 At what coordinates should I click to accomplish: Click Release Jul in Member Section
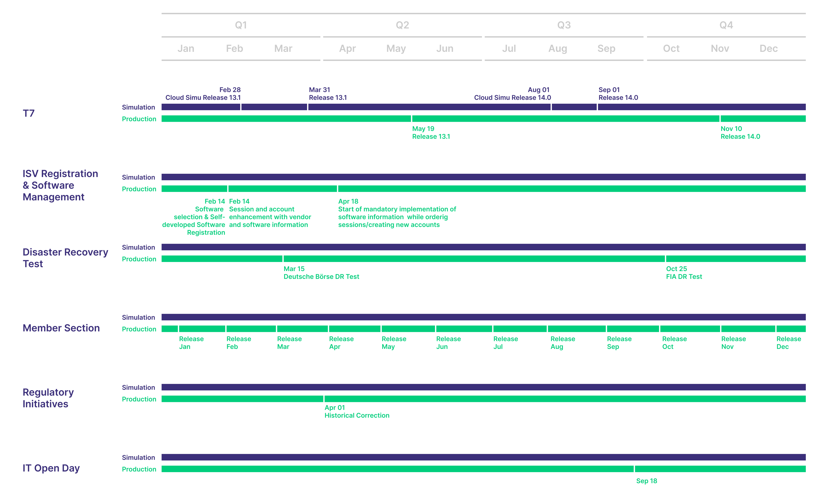tap(505, 343)
